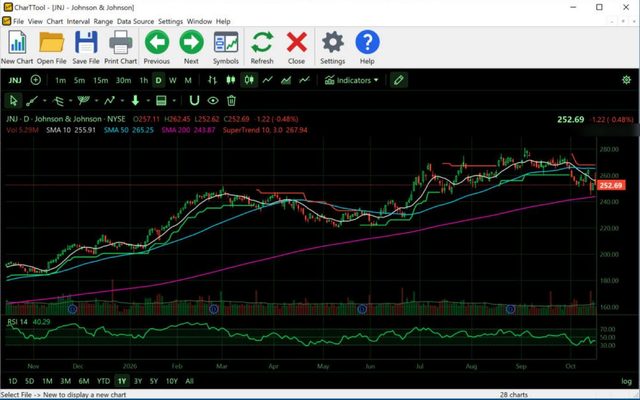Set range to 3M
This screenshot has width=640, height=400.
pos(65,381)
